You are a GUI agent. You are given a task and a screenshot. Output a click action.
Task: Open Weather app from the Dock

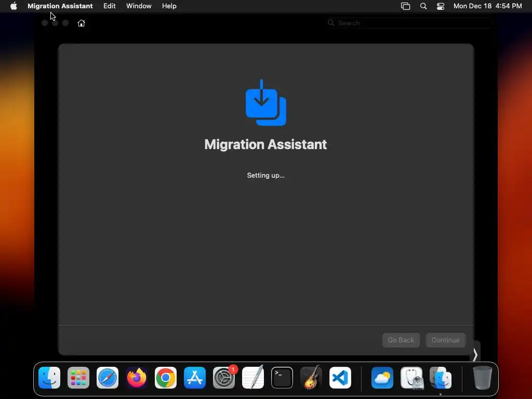coord(382,378)
